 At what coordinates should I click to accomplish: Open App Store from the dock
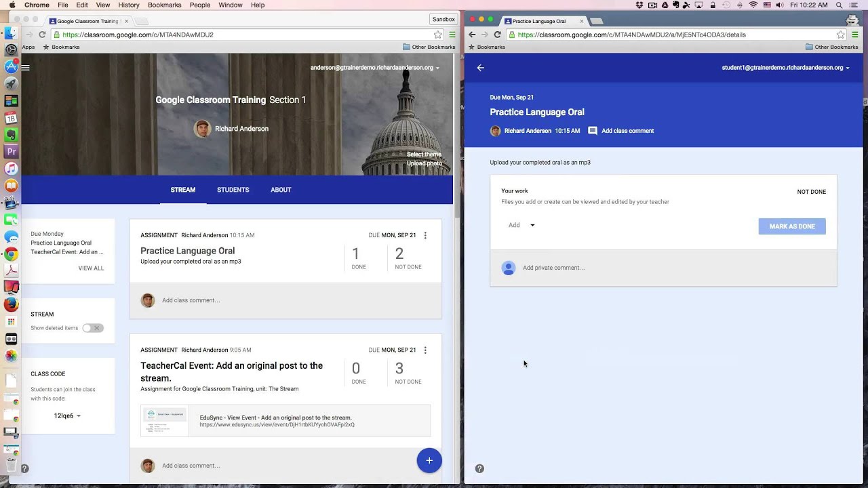[11, 66]
